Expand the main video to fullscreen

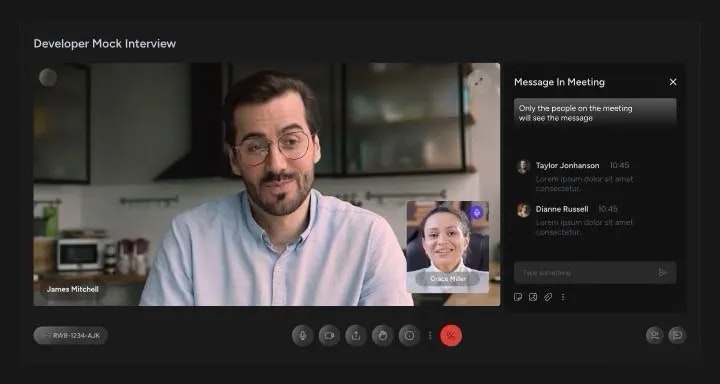(479, 81)
